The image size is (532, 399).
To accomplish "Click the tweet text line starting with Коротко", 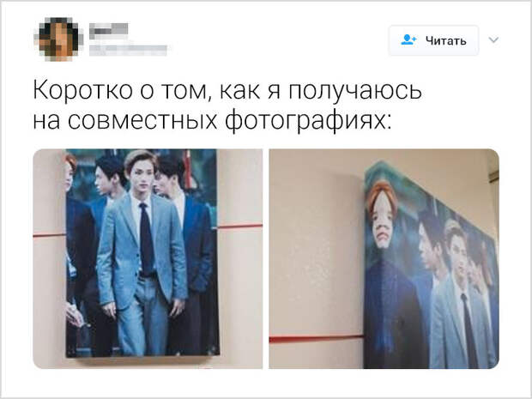I will point(227,91).
